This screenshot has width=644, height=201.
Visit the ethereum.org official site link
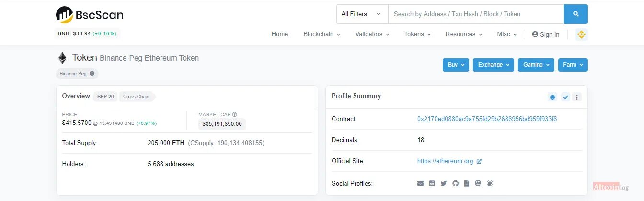[445, 161]
